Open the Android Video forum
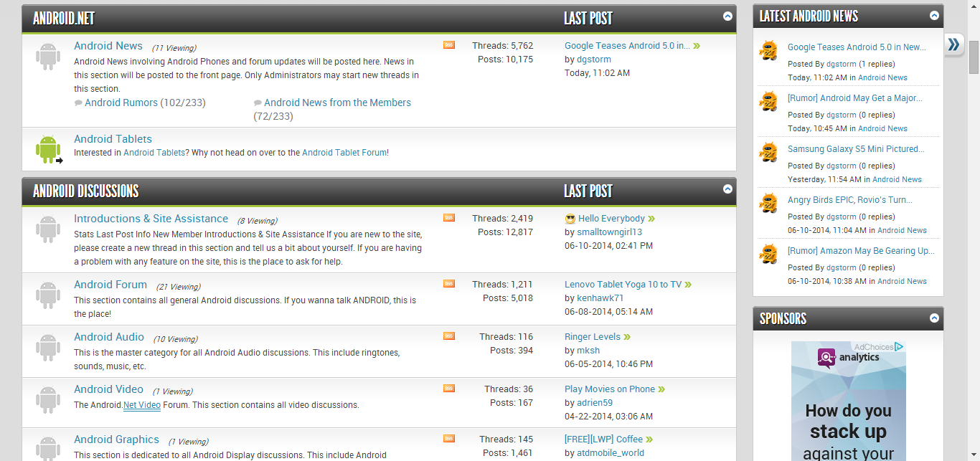 pyautogui.click(x=108, y=389)
